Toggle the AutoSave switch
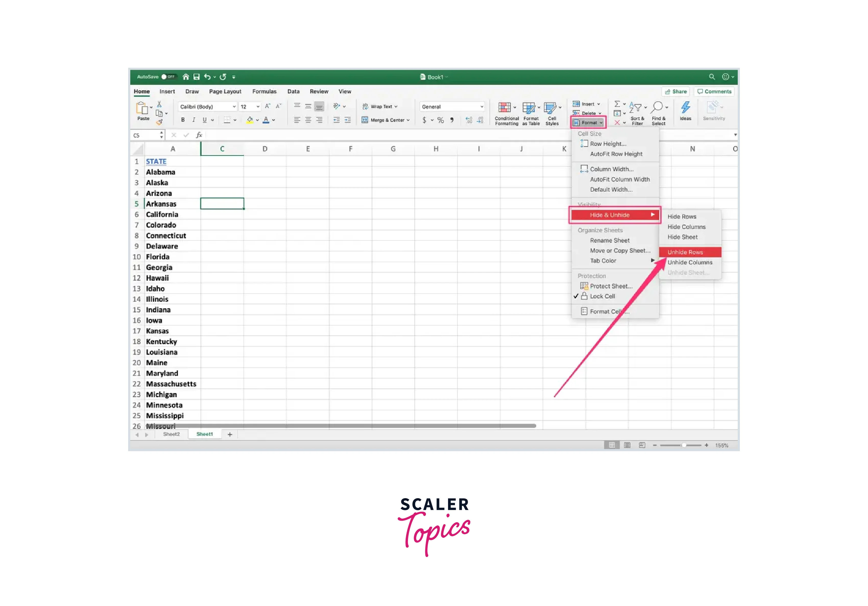The image size is (868, 606). [x=168, y=77]
